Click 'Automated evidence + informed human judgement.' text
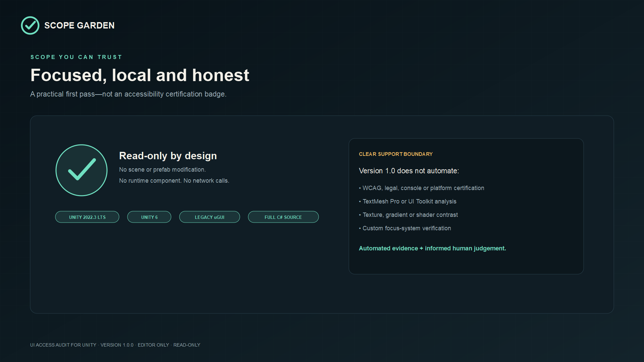Viewport: 644px width, 362px height. click(x=432, y=248)
